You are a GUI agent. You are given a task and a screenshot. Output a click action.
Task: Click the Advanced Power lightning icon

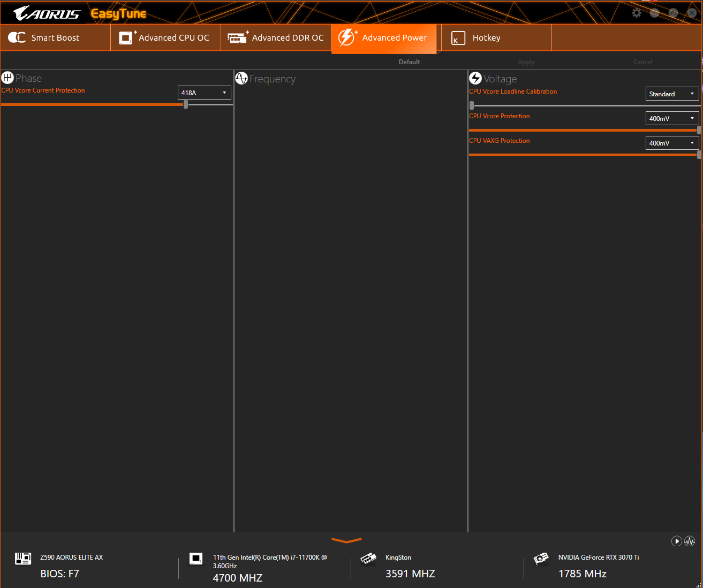point(347,37)
